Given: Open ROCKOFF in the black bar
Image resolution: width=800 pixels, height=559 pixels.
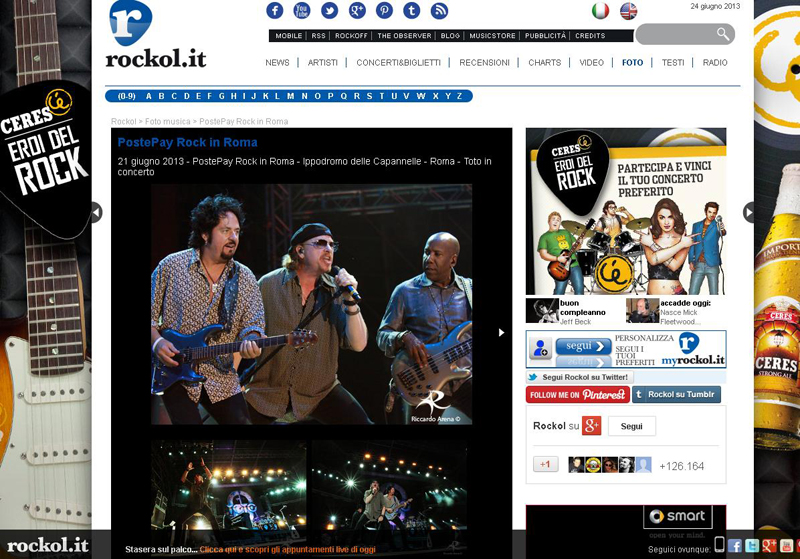Looking at the screenshot, I should point(351,36).
